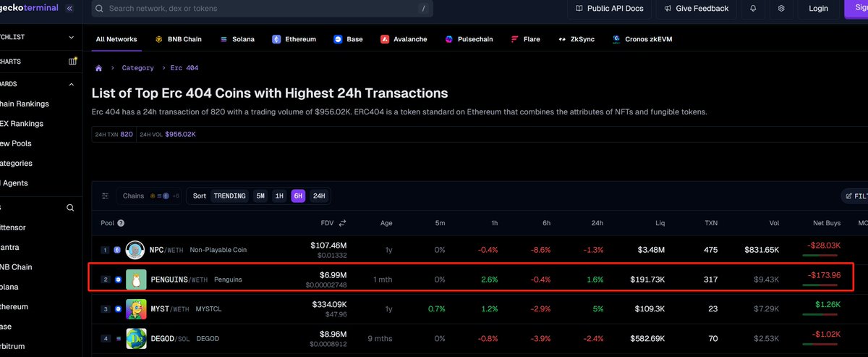Viewport: 868px width, 357px height.
Task: Open New Pools in sidebar
Action: click(x=17, y=143)
